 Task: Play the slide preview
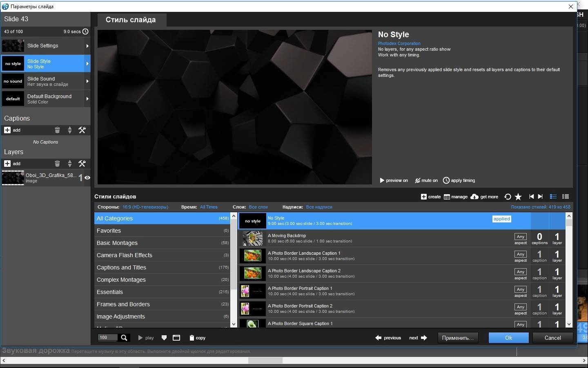tap(146, 338)
